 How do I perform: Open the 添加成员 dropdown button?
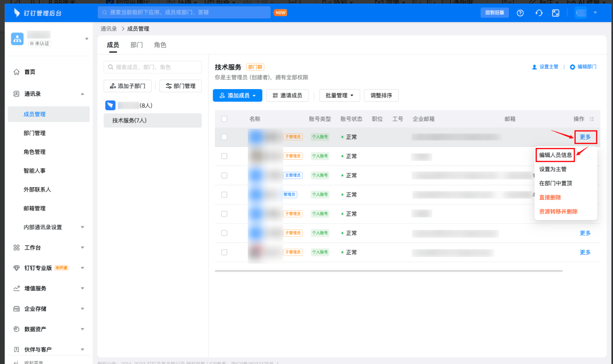(x=237, y=95)
